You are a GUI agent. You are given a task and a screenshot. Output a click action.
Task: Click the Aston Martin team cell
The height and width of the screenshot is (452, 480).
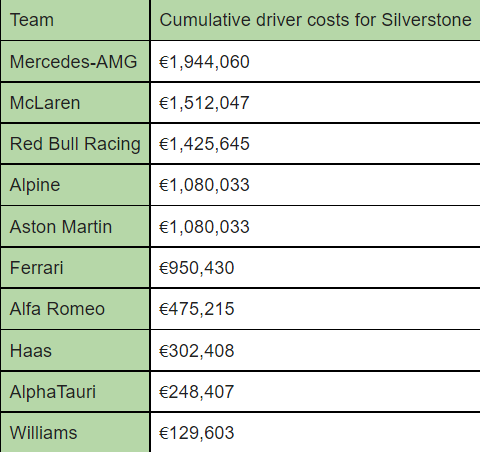pyautogui.click(x=75, y=226)
